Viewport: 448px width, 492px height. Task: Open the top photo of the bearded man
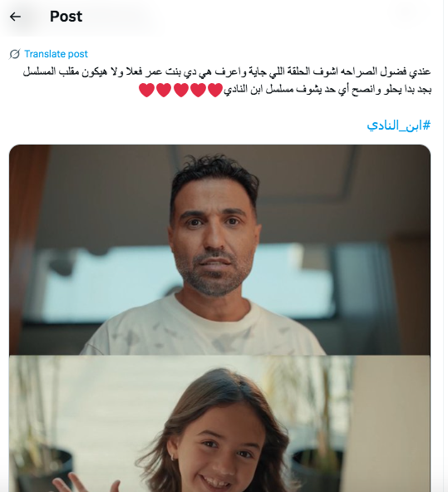(x=219, y=250)
